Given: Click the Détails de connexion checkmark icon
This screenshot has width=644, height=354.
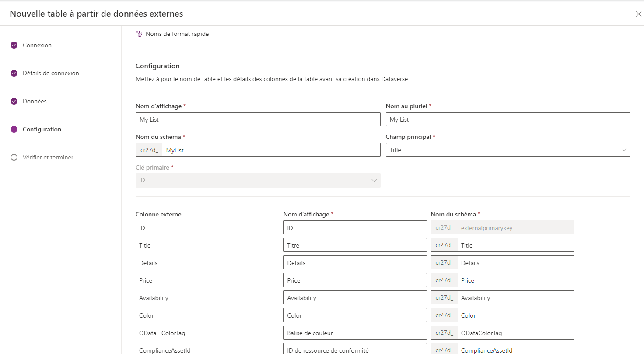Looking at the screenshot, I should [14, 73].
